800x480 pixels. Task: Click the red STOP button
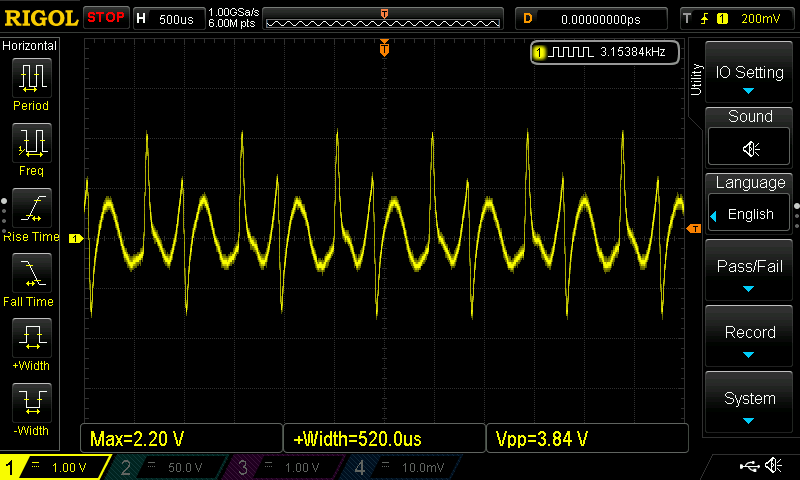[106, 17]
